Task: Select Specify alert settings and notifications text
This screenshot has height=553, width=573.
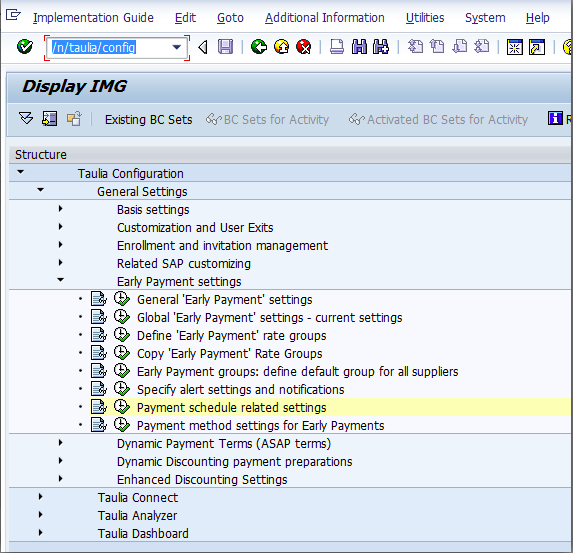Action: point(240,390)
